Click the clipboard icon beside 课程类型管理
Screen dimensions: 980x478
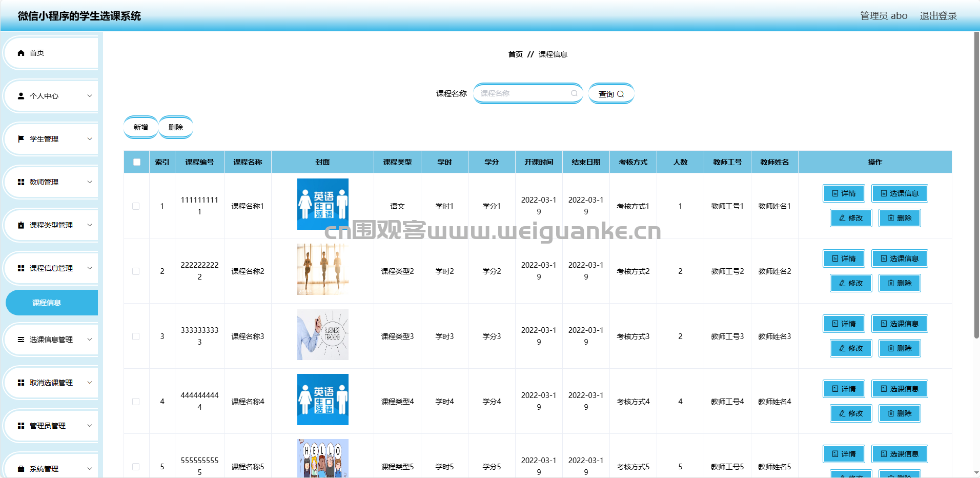coord(21,225)
